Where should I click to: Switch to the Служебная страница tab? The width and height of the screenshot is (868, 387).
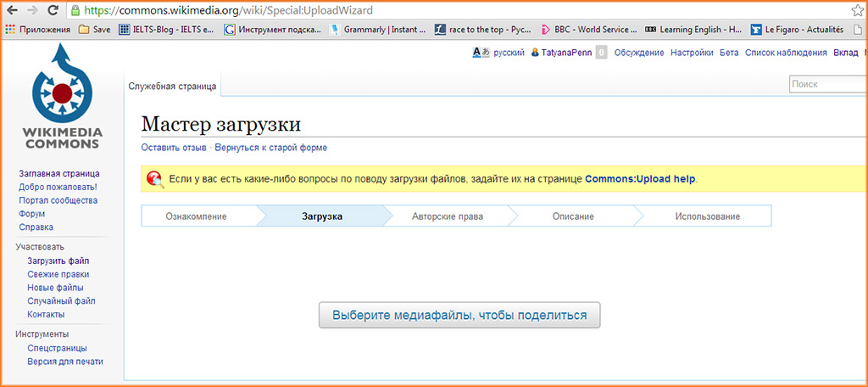click(172, 86)
